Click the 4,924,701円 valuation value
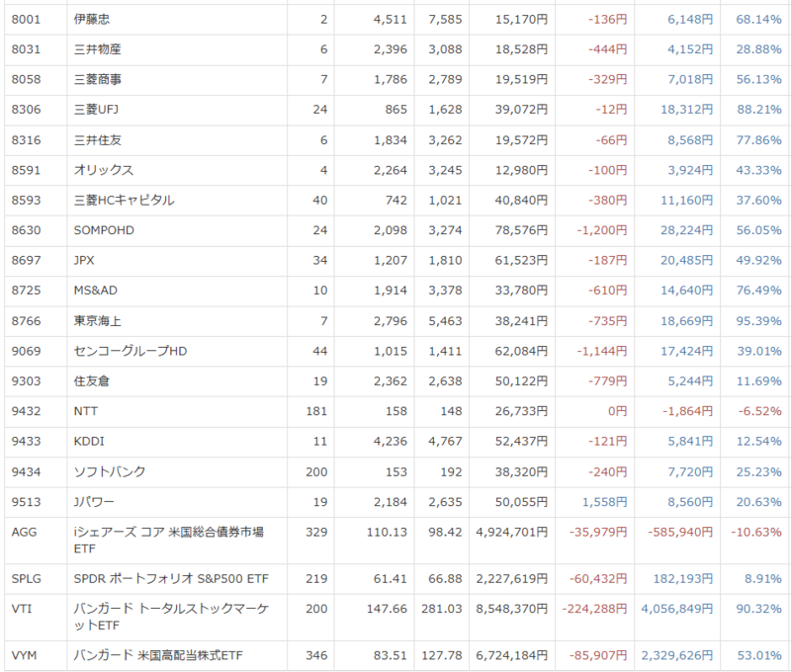 511,532
